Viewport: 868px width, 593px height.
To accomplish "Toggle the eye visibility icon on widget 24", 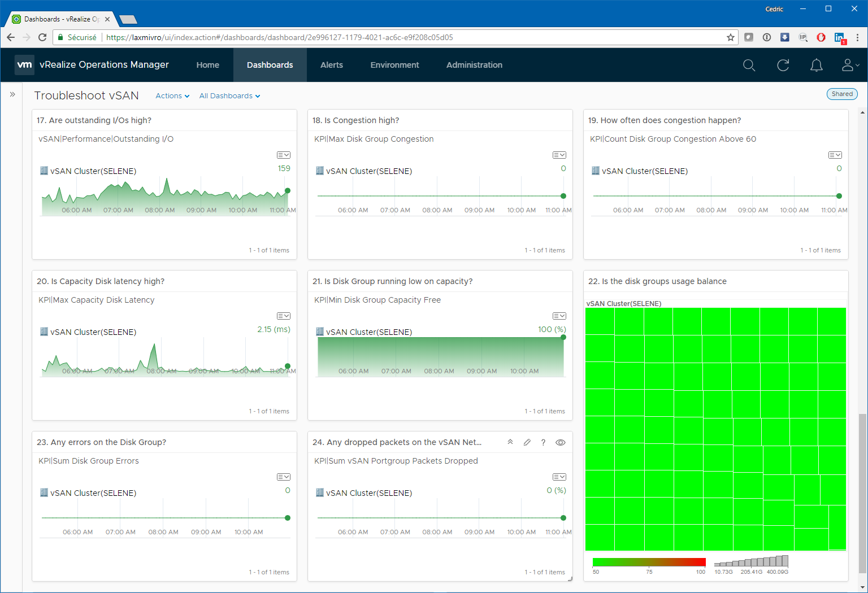I will pos(560,443).
